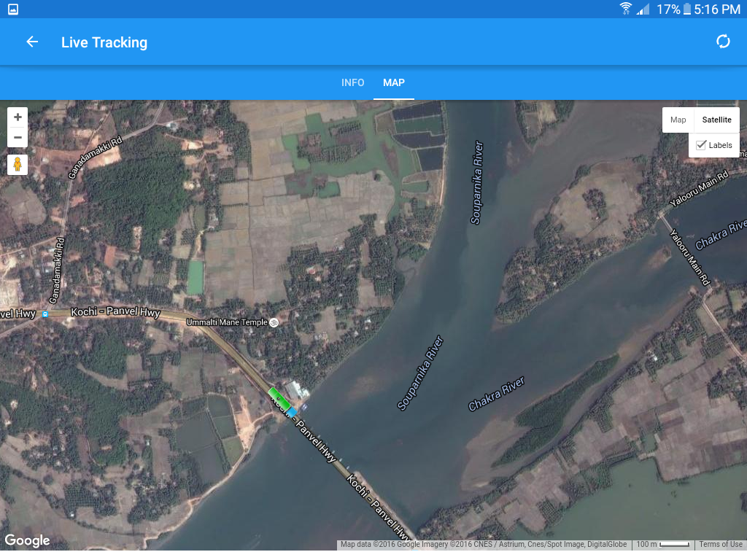
Task: Tap the bus stop icon on Kochi-Panvel Hwy
Action: pyautogui.click(x=45, y=314)
